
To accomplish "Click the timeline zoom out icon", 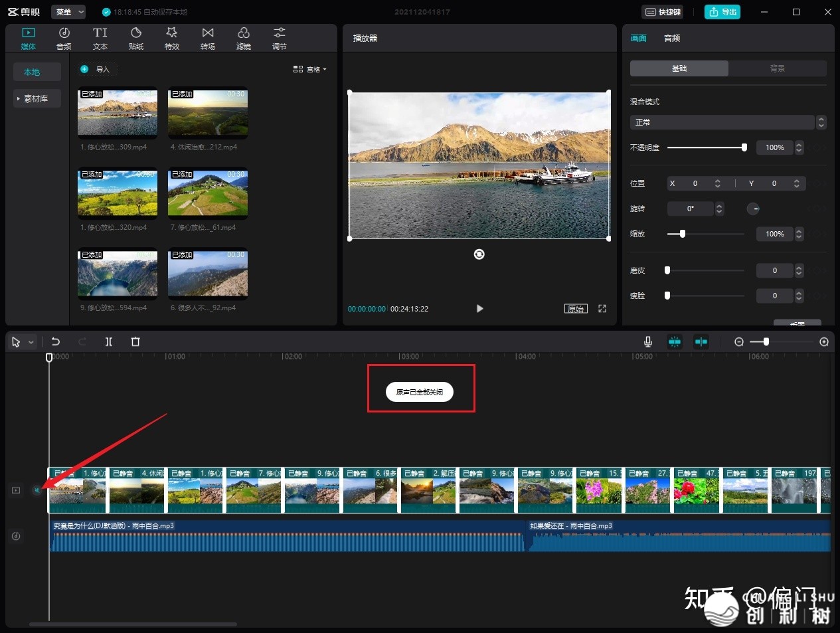I will pos(739,341).
